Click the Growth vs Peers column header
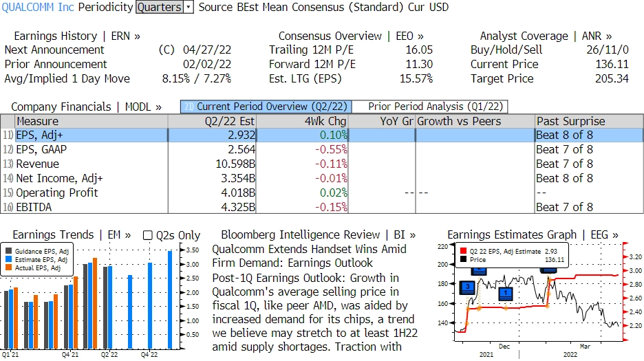 coord(475,121)
